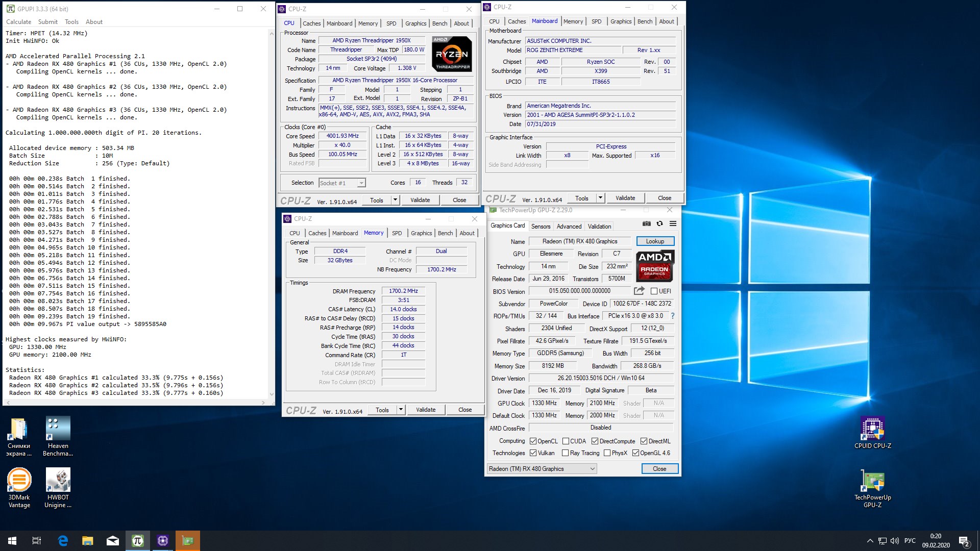The height and width of the screenshot is (551, 980).
Task: Open File Explorer from the taskbar
Action: coord(88,541)
